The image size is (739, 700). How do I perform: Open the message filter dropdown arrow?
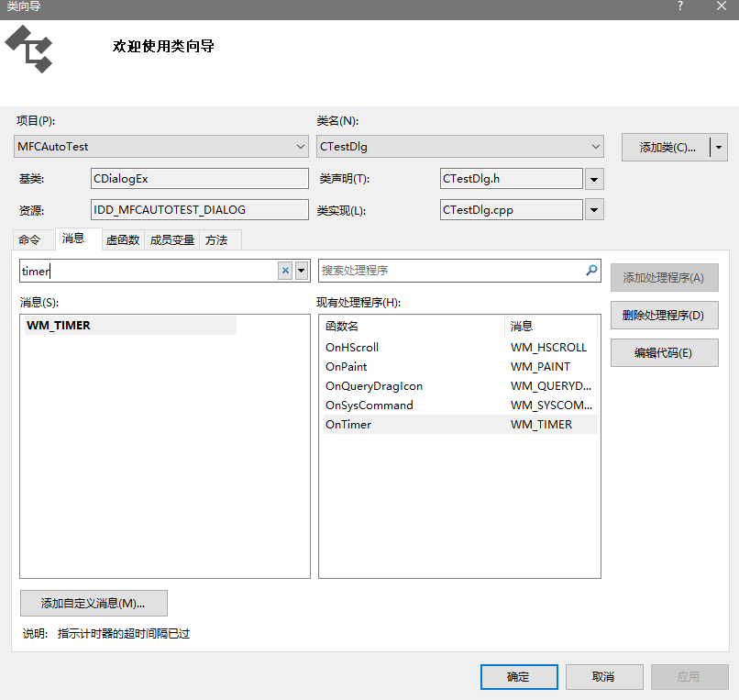(x=302, y=271)
